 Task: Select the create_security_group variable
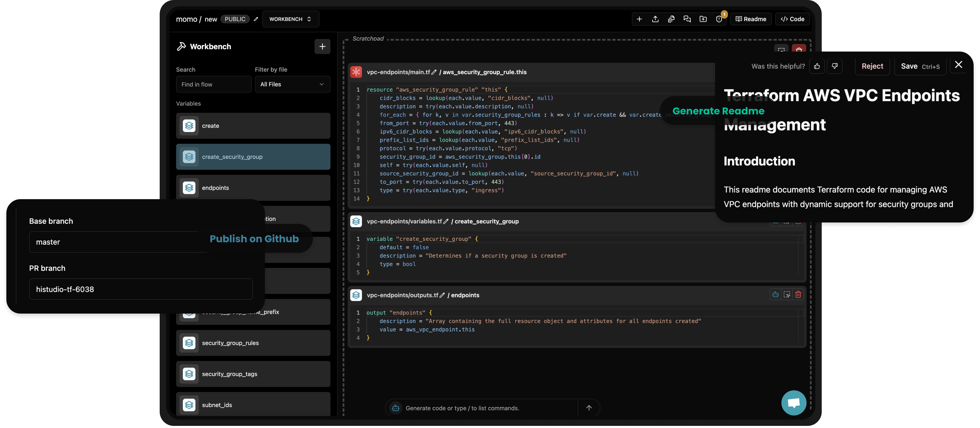click(x=253, y=157)
